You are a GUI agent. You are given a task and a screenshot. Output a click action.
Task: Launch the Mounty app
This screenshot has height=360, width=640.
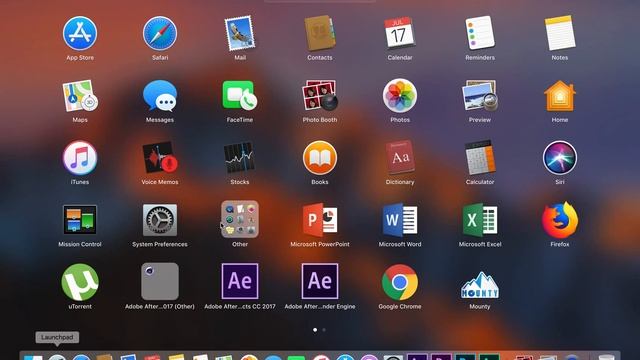pos(480,284)
